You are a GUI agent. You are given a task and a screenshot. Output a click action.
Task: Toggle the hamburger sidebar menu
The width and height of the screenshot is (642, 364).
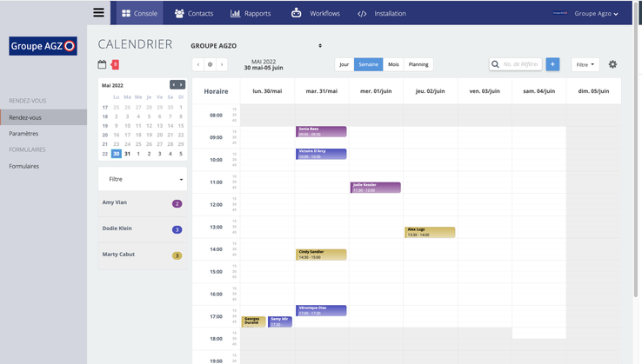tap(98, 13)
